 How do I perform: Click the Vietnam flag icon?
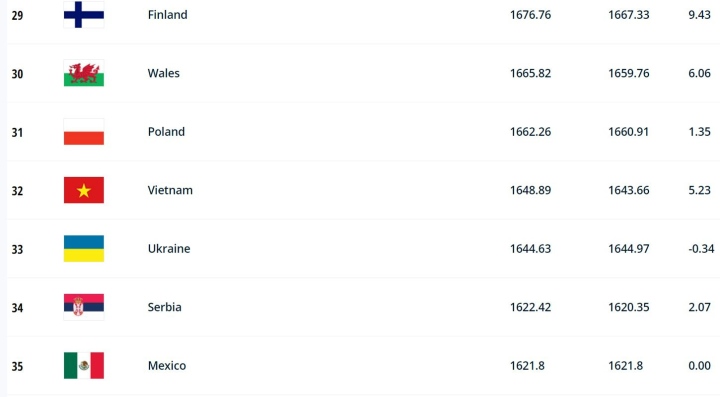coord(84,190)
